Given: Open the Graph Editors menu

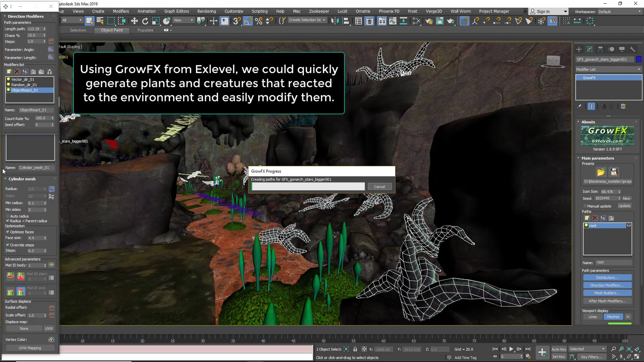Looking at the screenshot, I should (x=177, y=11).
